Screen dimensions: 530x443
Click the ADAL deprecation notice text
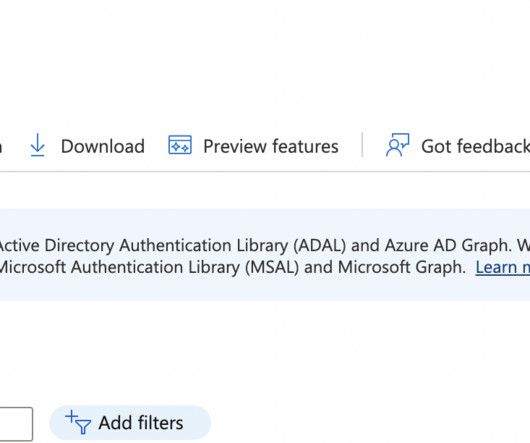tap(265, 245)
